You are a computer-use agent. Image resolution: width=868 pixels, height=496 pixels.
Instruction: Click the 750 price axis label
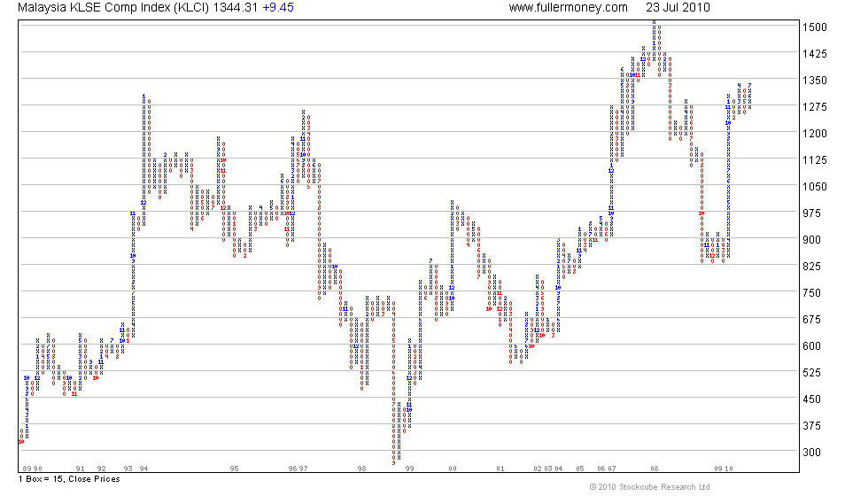pyautogui.click(x=811, y=293)
